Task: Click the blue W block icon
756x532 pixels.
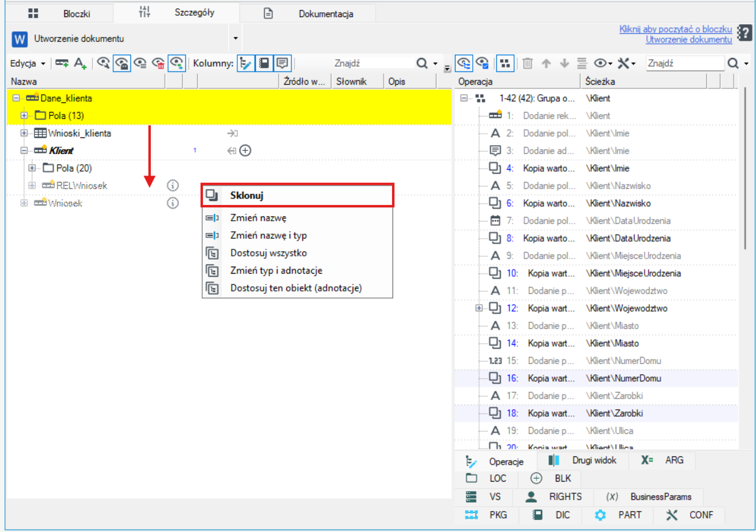Action: coord(19,39)
